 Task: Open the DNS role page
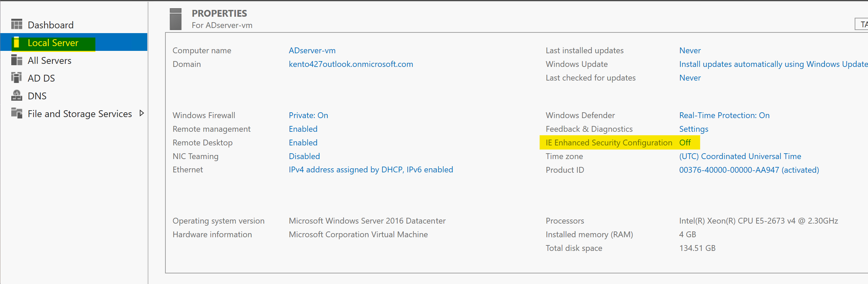tap(37, 96)
